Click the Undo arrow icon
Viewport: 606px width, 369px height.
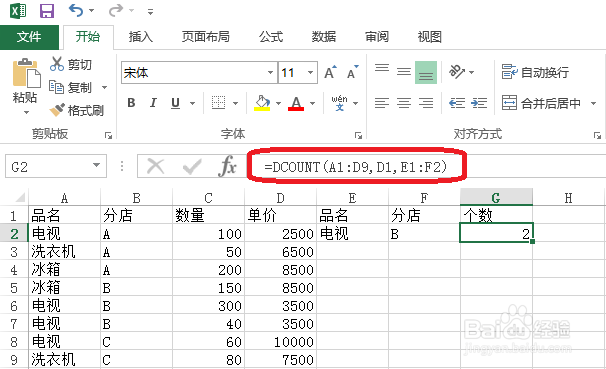click(76, 10)
